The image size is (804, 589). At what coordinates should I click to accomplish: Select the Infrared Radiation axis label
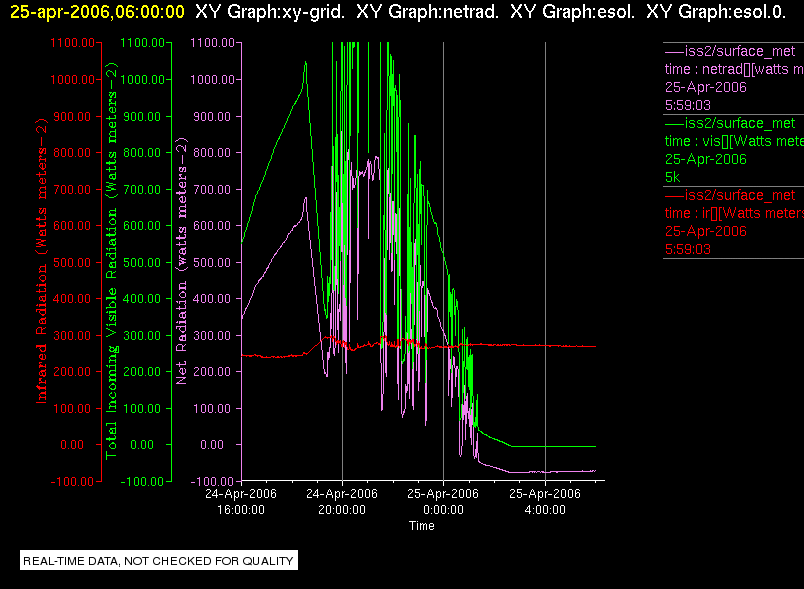click(x=42, y=261)
